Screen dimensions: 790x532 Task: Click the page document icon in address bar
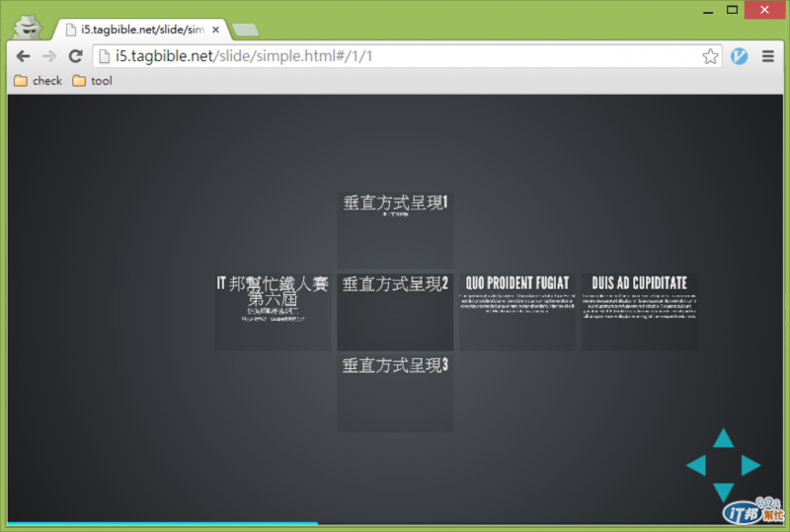105,56
